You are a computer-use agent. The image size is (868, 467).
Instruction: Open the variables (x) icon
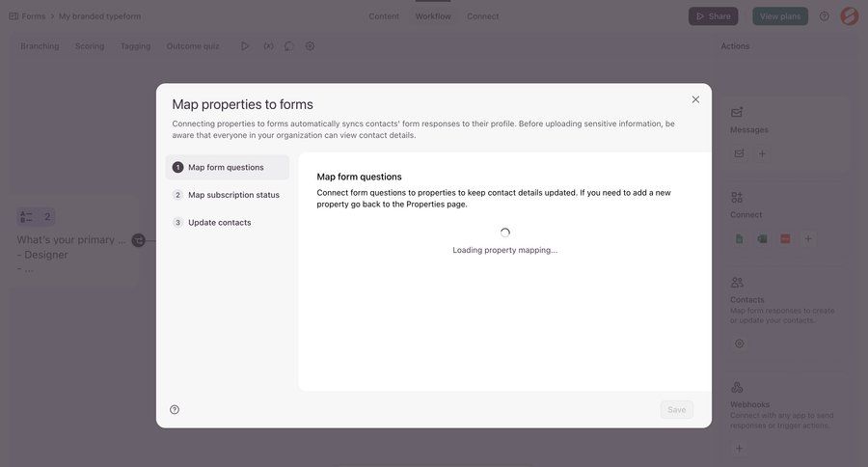[268, 46]
